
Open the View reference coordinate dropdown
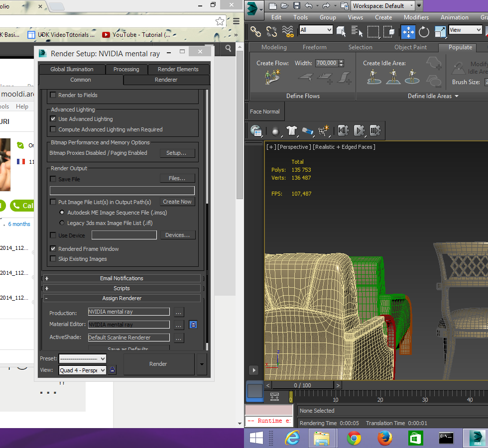(x=465, y=30)
